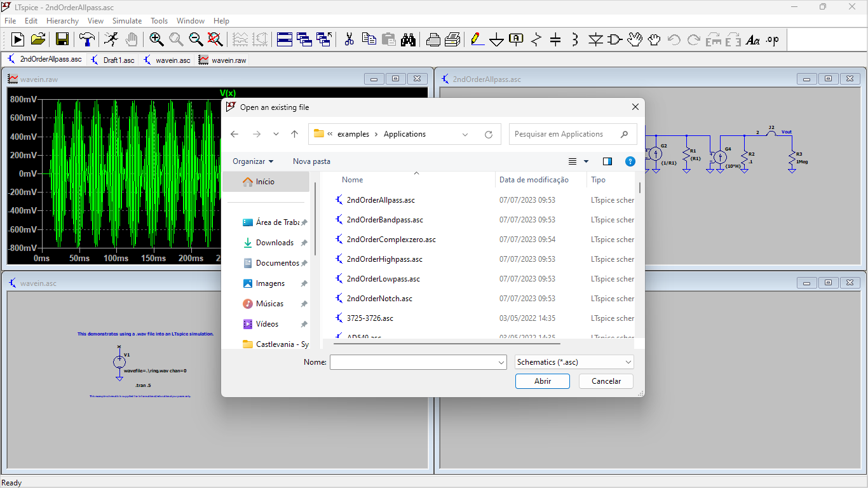Screen dimensions: 868x488
Task: Click the Zoom to Fit crossed magnifier icon
Action: coord(215,39)
